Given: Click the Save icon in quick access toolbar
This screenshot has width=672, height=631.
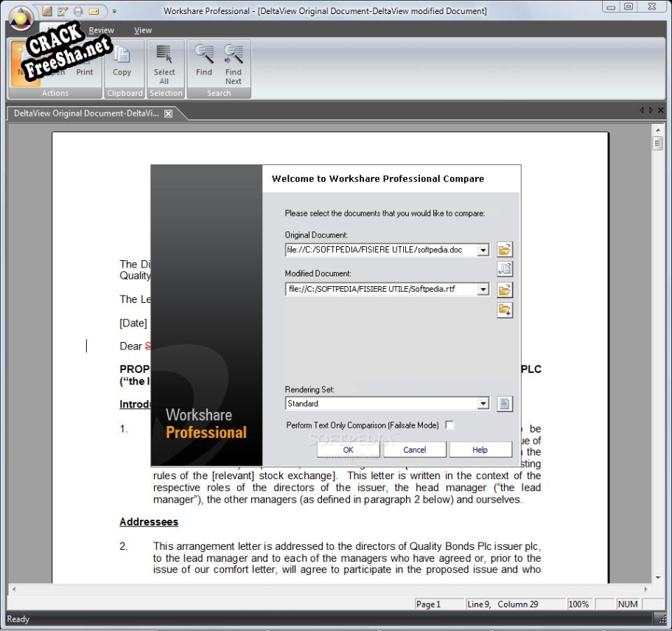Looking at the screenshot, I should pyautogui.click(x=47, y=11).
